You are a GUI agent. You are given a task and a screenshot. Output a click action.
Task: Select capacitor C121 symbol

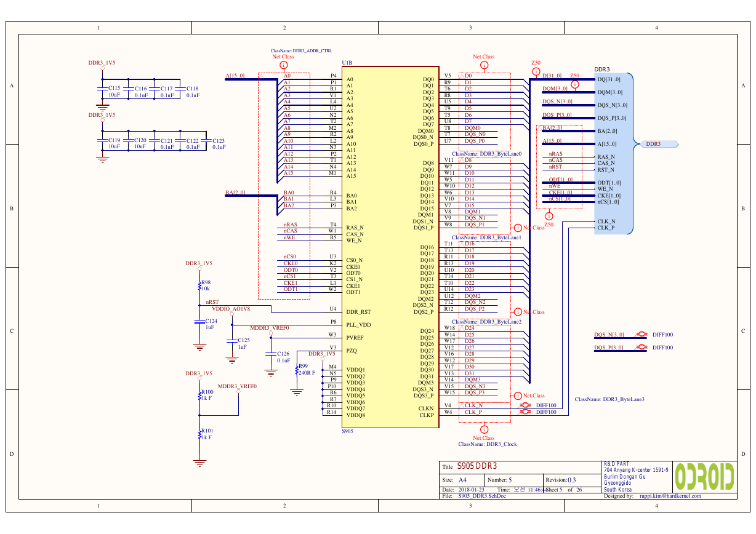pos(154,140)
